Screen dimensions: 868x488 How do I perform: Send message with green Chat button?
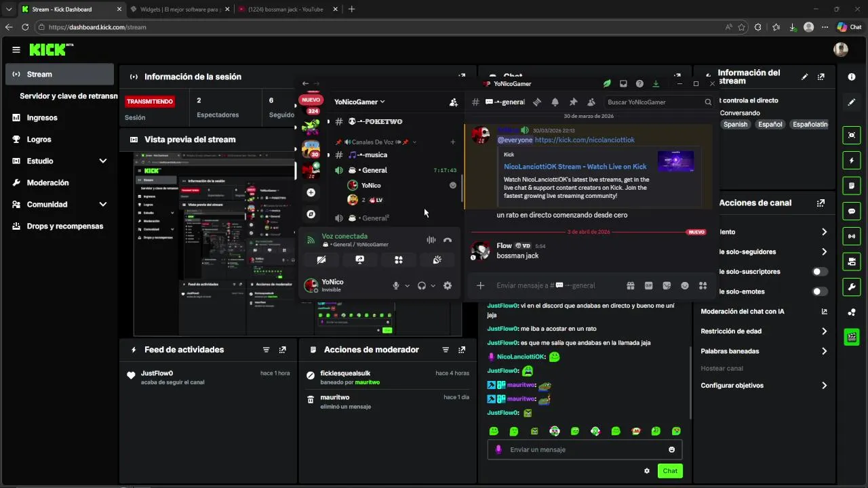point(670,471)
